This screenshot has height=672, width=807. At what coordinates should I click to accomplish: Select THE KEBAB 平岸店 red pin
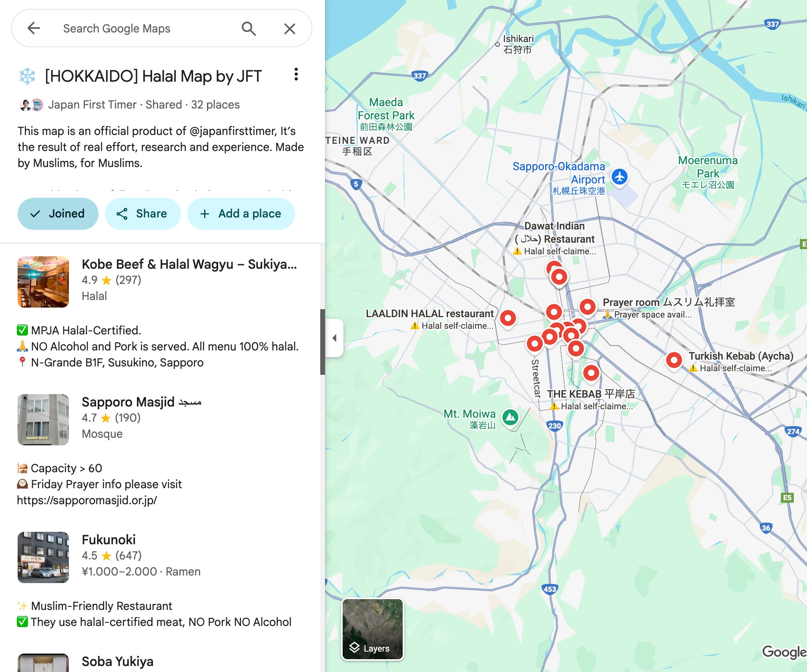click(x=591, y=373)
